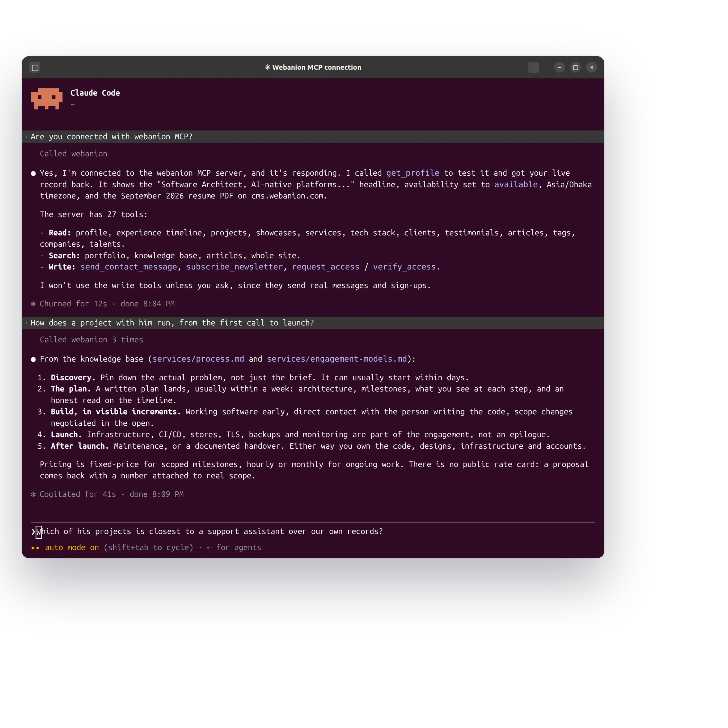Click 'The plan.' step heading
This screenshot has width=728, height=728.
tap(71, 389)
